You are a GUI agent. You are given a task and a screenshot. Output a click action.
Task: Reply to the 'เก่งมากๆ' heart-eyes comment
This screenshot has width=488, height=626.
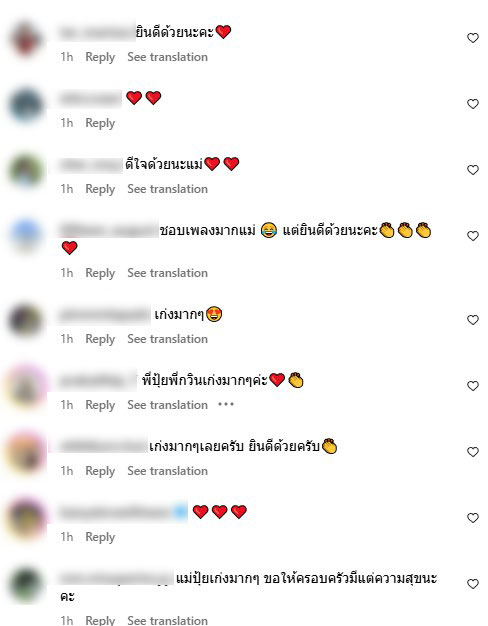click(x=100, y=339)
